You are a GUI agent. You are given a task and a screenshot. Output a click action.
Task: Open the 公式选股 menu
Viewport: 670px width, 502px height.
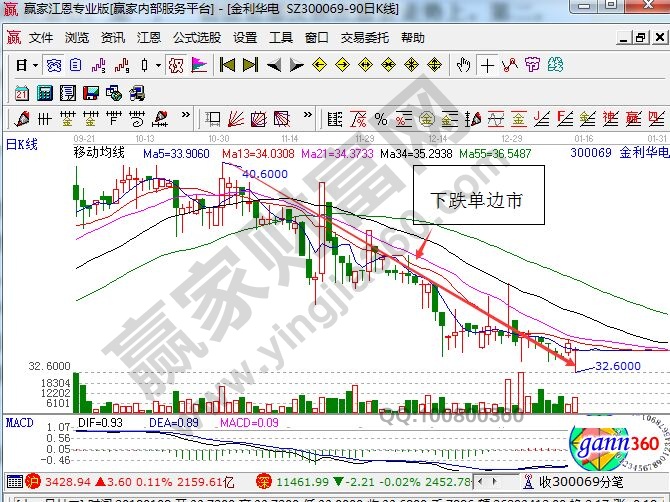pos(196,38)
